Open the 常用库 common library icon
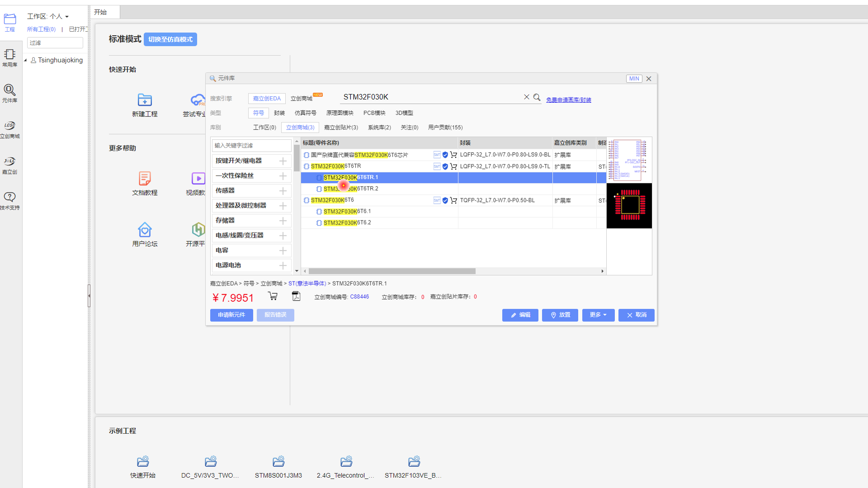868x488 pixels. tap(9, 58)
